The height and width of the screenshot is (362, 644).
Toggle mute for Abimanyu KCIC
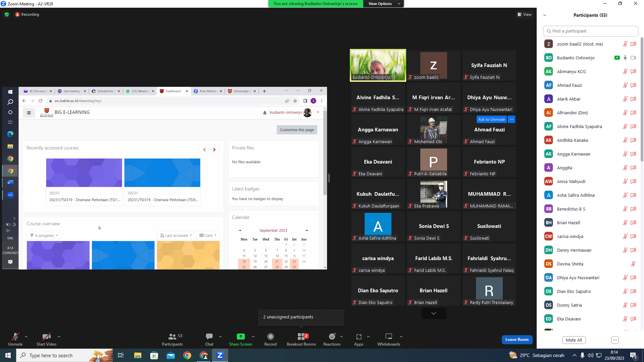625,71
